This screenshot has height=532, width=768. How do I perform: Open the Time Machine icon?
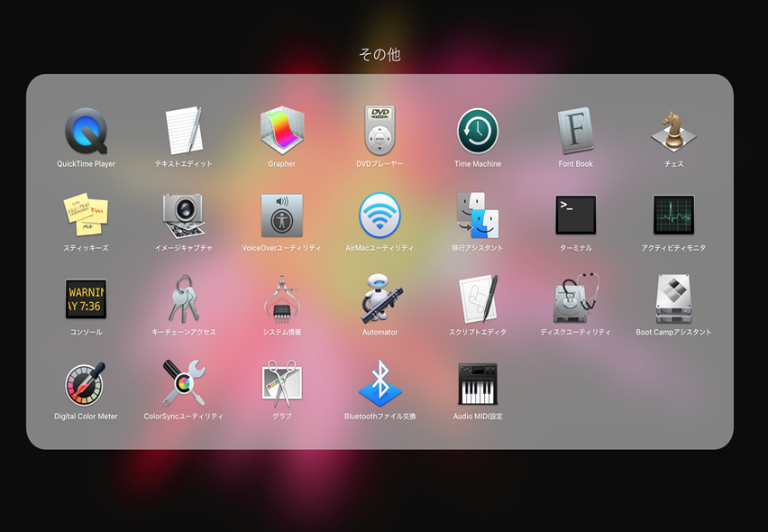click(478, 132)
